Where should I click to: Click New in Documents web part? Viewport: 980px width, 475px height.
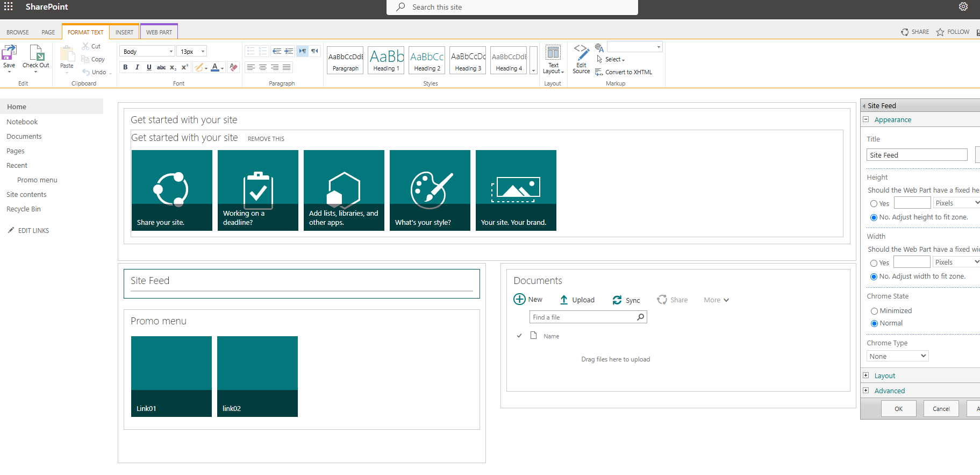click(x=528, y=300)
